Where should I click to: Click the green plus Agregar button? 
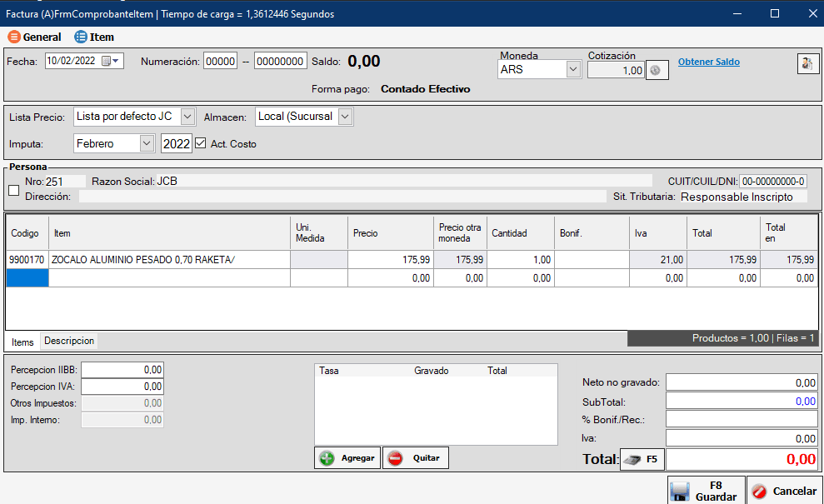[x=347, y=458]
